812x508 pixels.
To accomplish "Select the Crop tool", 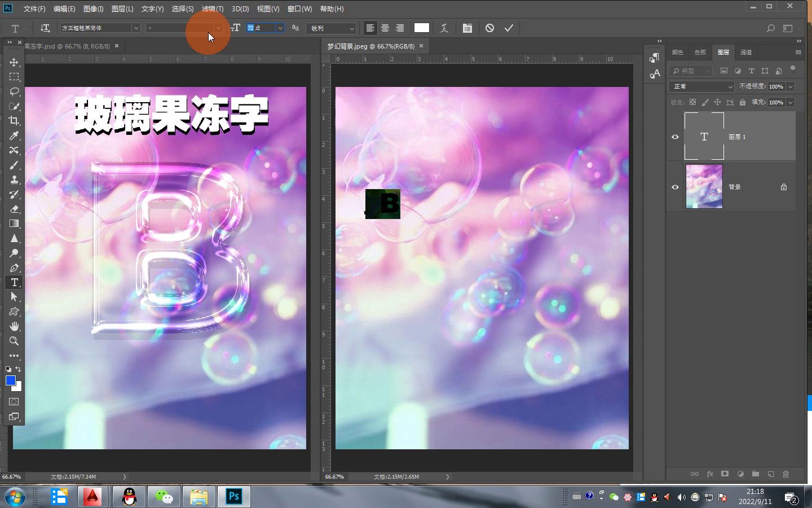I will click(14, 121).
